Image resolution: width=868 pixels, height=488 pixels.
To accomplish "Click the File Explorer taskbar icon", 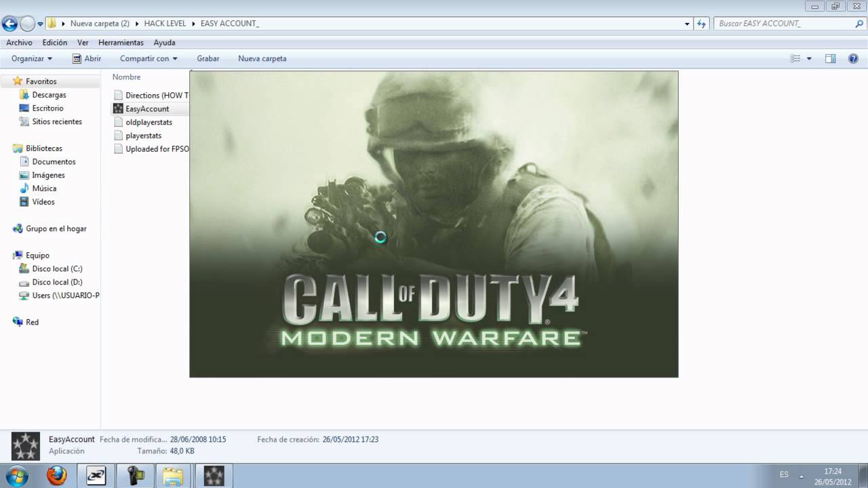I will 174,476.
